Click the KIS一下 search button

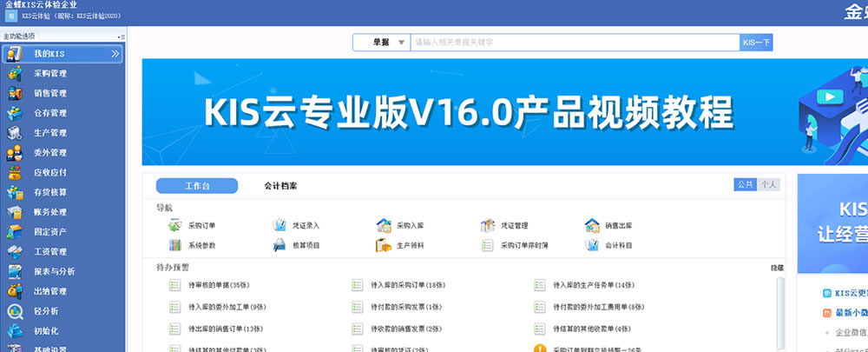pyautogui.click(x=756, y=42)
